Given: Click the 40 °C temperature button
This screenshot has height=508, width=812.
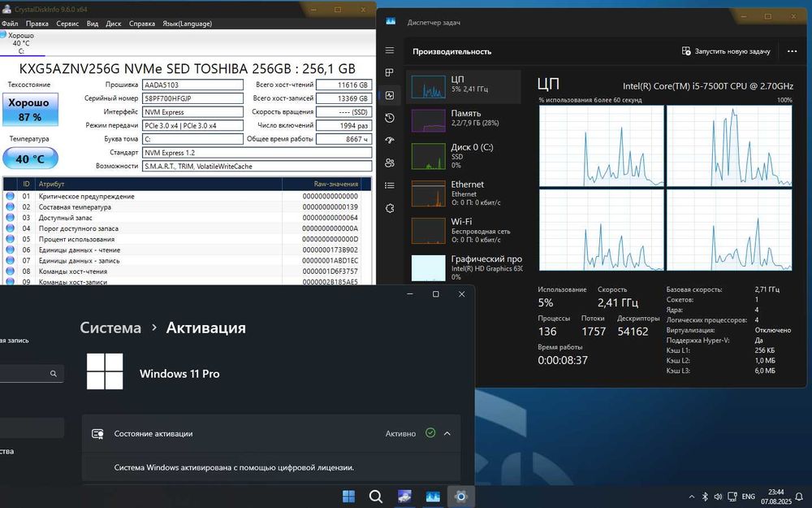Looking at the screenshot, I should [x=30, y=158].
